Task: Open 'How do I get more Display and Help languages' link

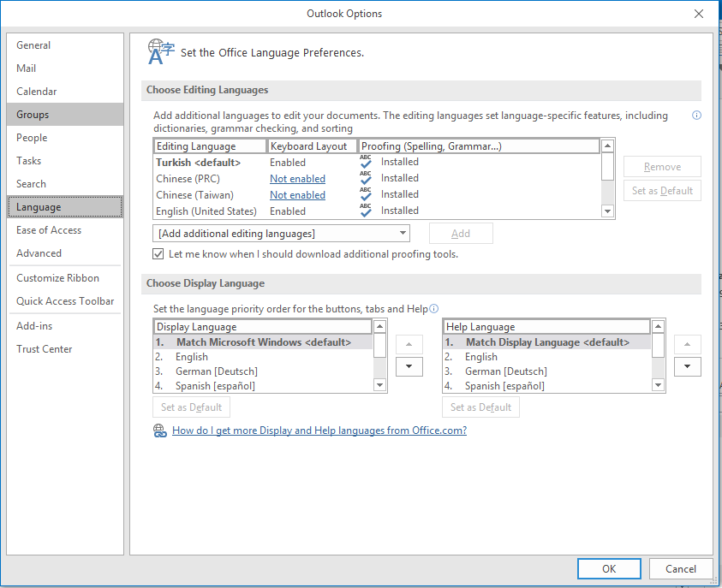Action: click(x=319, y=431)
